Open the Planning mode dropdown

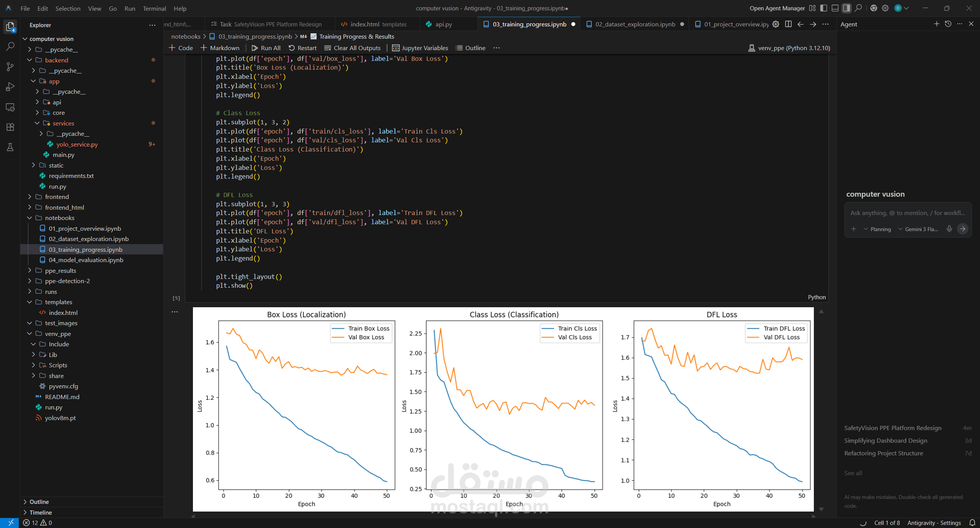coord(877,229)
